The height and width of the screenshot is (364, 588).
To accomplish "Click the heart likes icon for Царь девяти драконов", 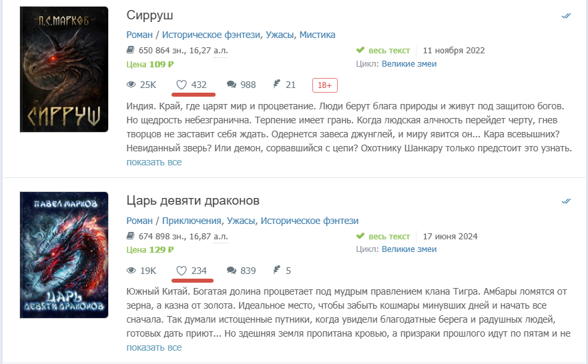I will coord(182,271).
